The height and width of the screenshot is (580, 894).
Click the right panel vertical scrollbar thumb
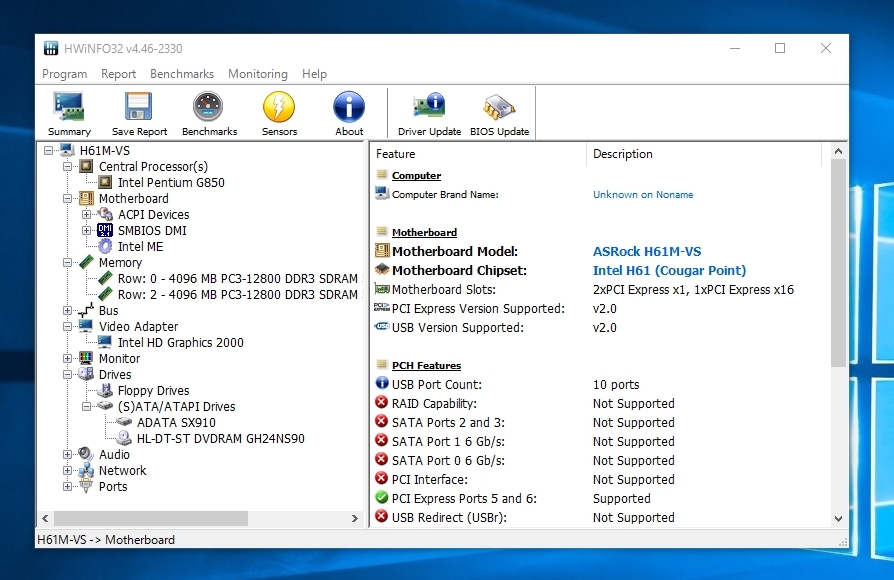(838, 263)
